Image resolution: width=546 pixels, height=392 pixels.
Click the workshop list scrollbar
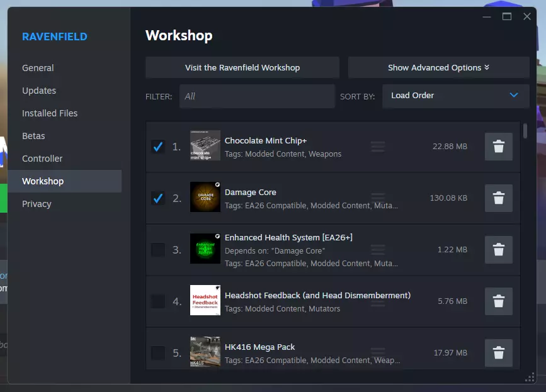[x=525, y=131]
